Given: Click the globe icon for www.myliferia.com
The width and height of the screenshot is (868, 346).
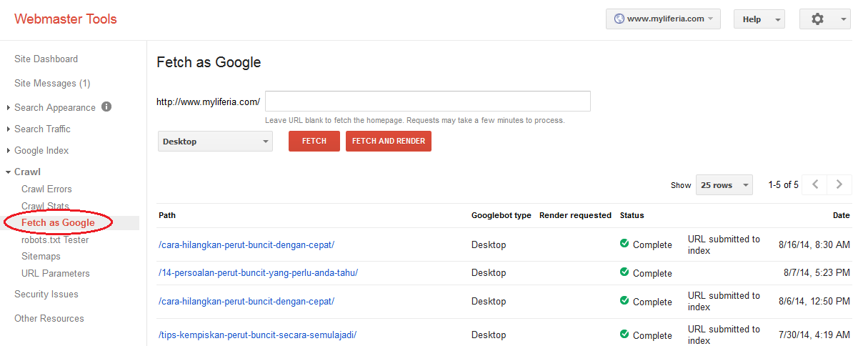Looking at the screenshot, I should point(619,19).
